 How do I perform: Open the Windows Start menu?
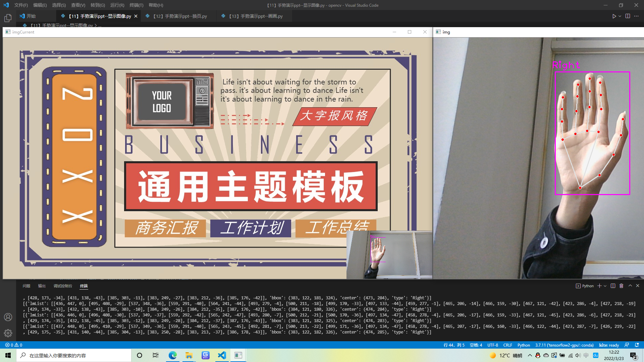[x=8, y=355]
